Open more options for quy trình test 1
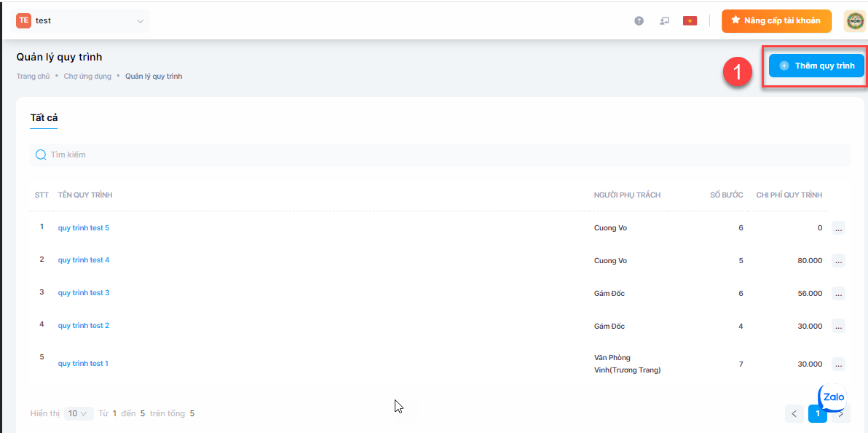Image resolution: width=868 pixels, height=433 pixels. pyautogui.click(x=838, y=364)
